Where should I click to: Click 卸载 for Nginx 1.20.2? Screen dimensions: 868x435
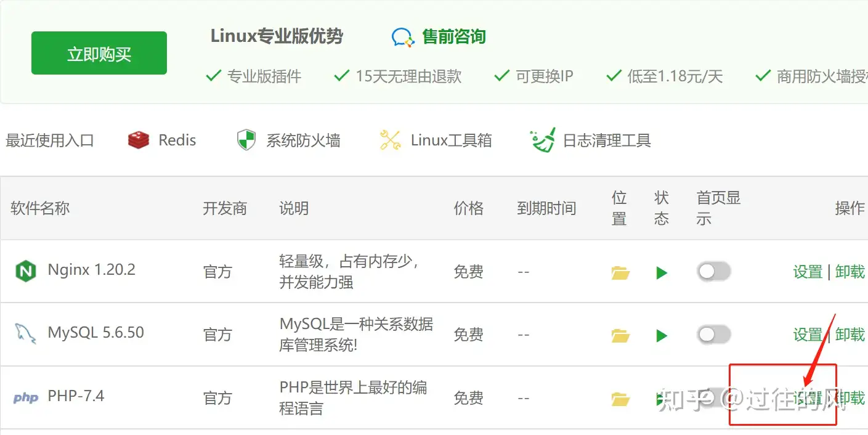(850, 272)
